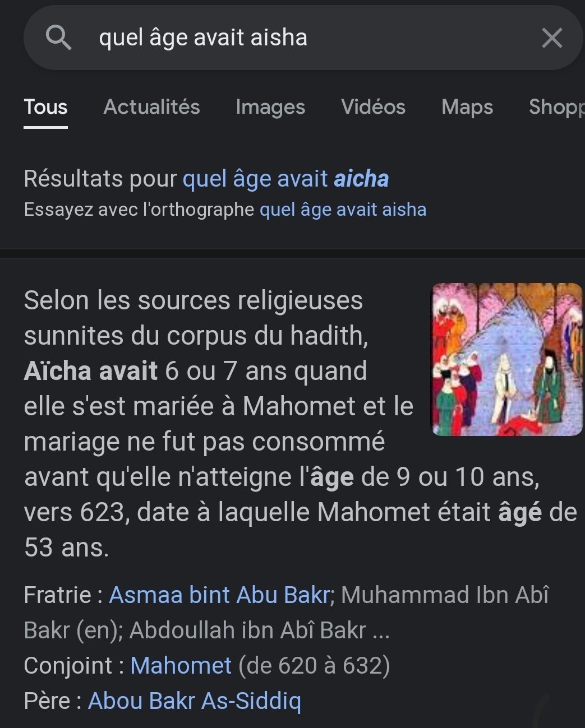Open the Abou Bakr As-Siddiq link

(x=194, y=701)
